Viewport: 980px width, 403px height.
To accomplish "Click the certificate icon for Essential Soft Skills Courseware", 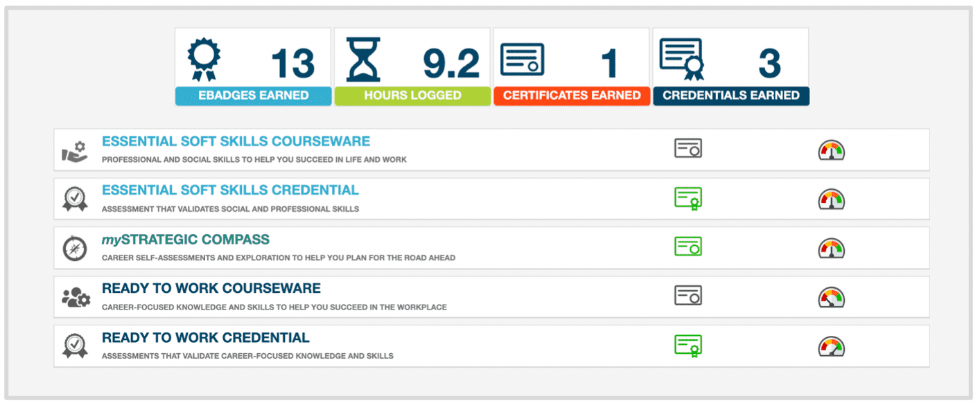I will click(x=688, y=148).
